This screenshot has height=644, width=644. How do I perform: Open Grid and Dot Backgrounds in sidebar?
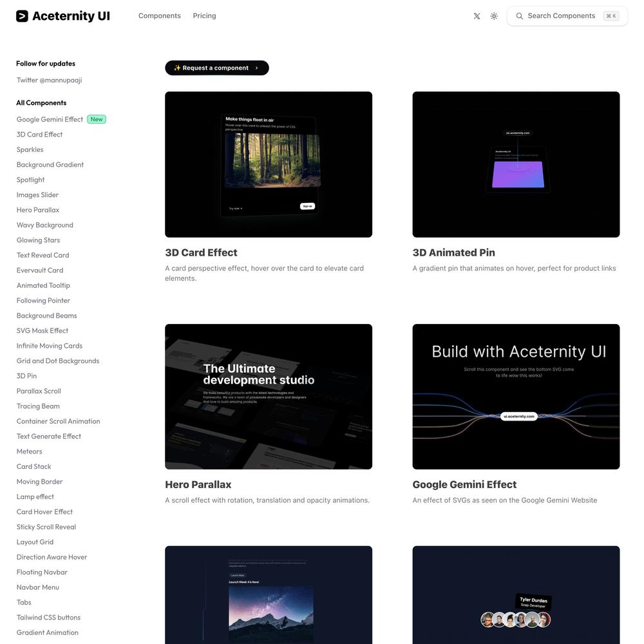coord(58,361)
